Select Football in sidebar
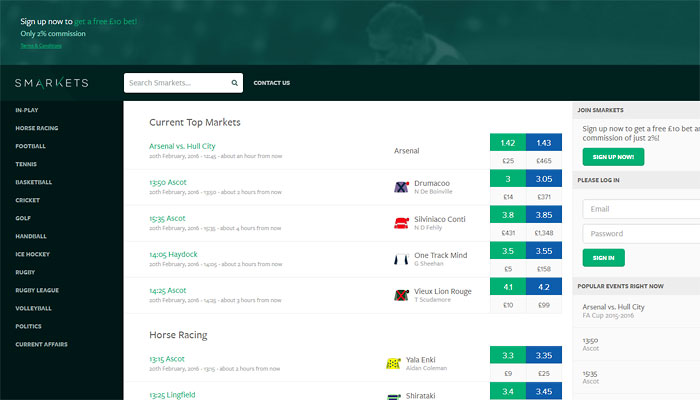The image size is (700, 400). pyautogui.click(x=30, y=146)
